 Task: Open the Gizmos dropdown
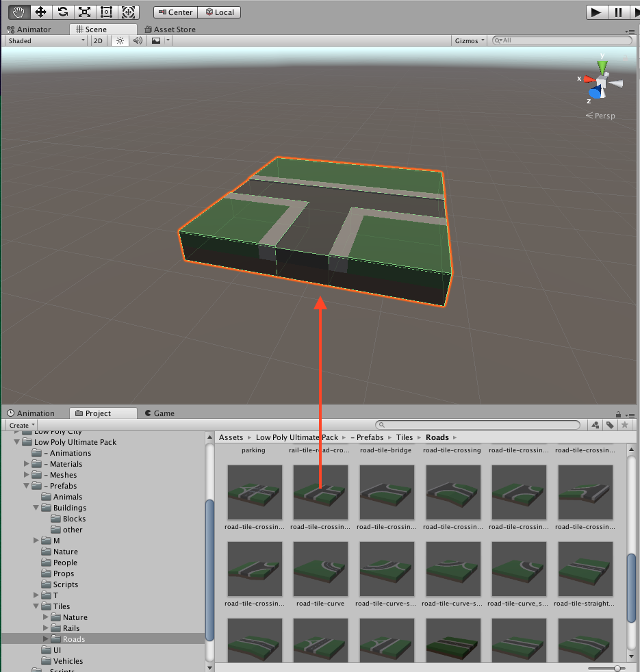click(x=470, y=41)
